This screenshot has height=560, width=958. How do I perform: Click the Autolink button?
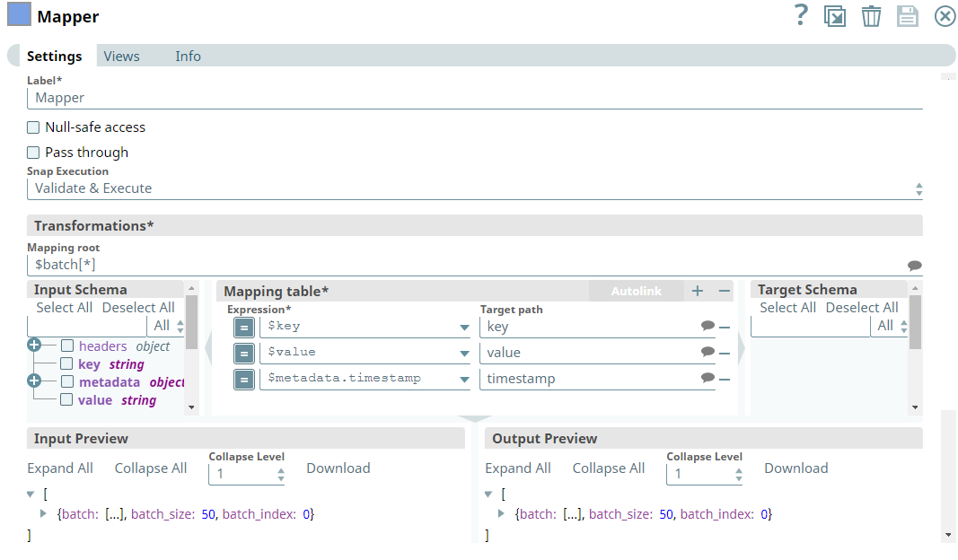636,291
